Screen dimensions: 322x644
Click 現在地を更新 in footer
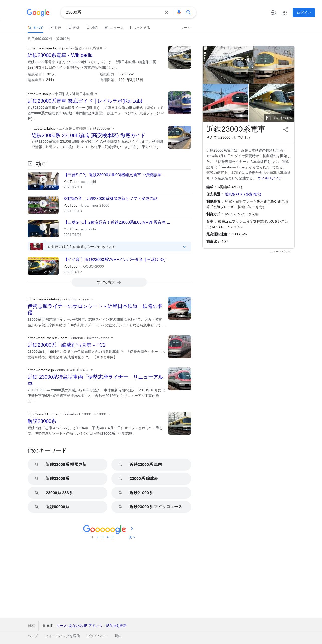pyautogui.click(x=116, y=626)
